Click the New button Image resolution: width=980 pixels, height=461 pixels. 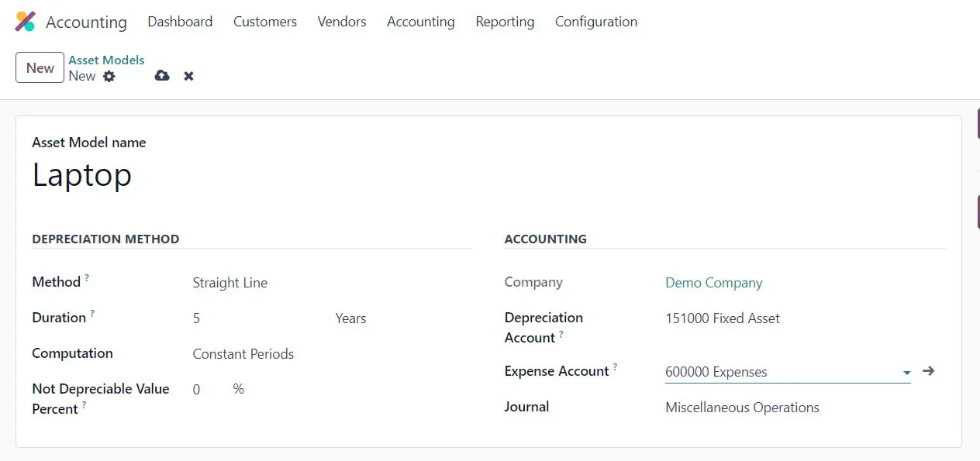pos(40,67)
